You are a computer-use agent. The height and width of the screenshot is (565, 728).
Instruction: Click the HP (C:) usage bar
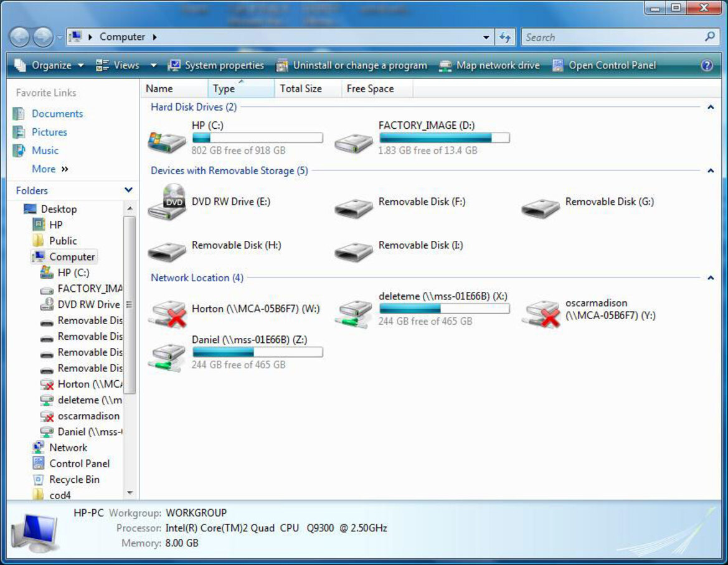(258, 138)
